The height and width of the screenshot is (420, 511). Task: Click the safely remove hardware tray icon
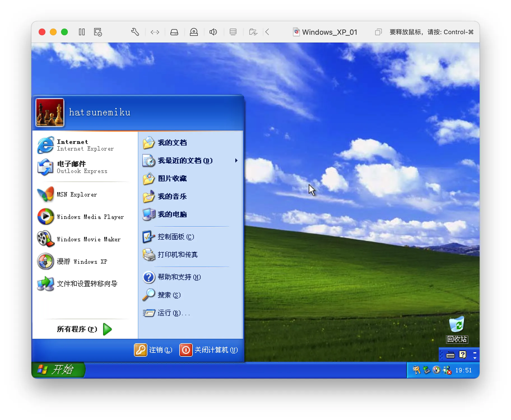coord(427,370)
